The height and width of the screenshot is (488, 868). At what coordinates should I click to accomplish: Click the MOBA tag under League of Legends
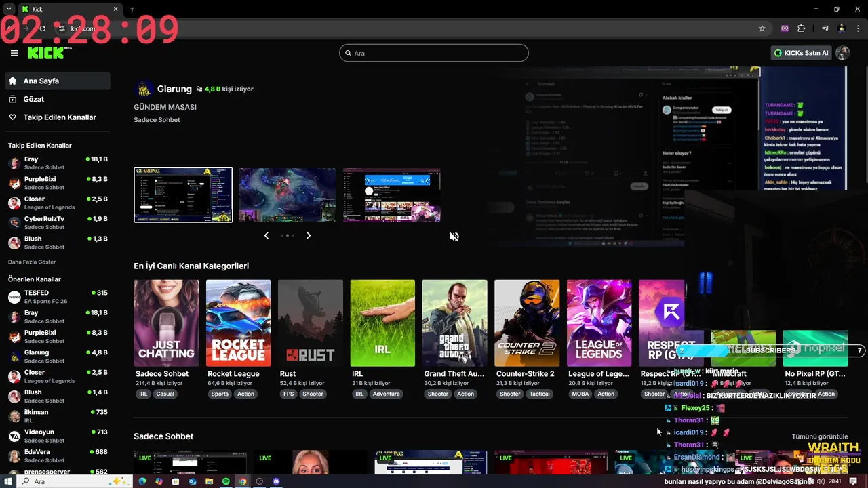[x=580, y=394]
